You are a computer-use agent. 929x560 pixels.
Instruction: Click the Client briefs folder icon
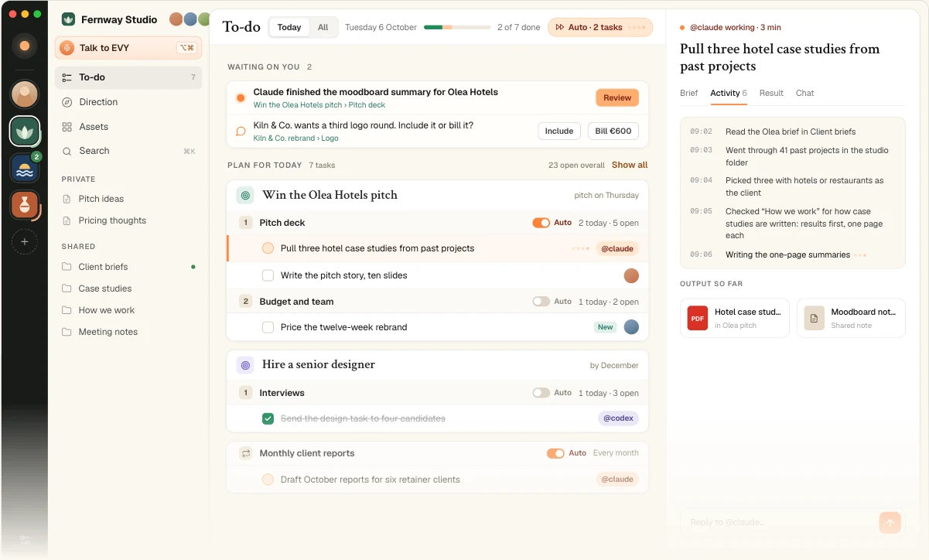pos(67,267)
